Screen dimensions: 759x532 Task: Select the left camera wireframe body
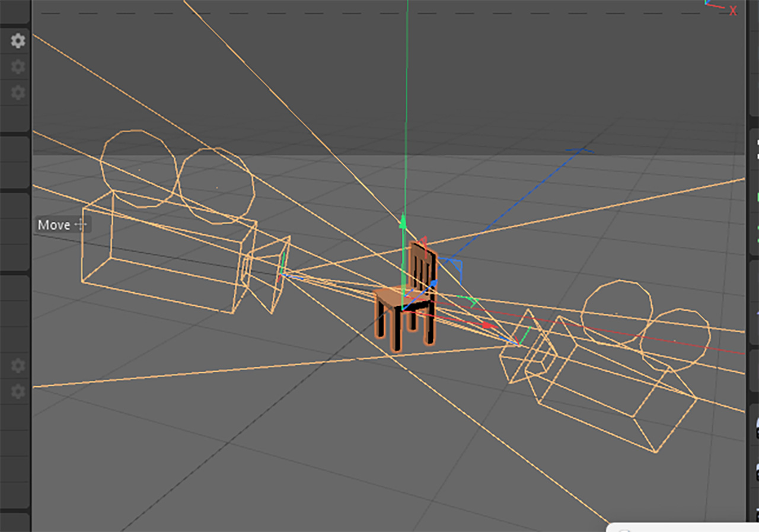click(x=169, y=251)
